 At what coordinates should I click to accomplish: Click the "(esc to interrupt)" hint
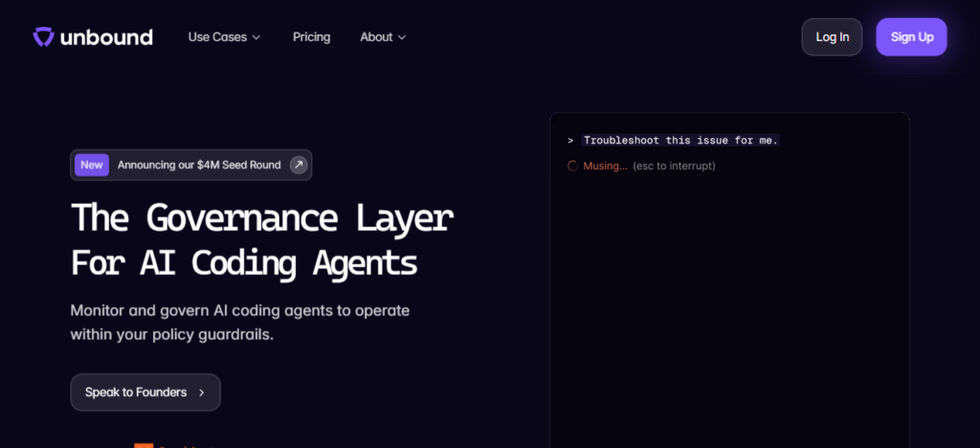click(674, 166)
